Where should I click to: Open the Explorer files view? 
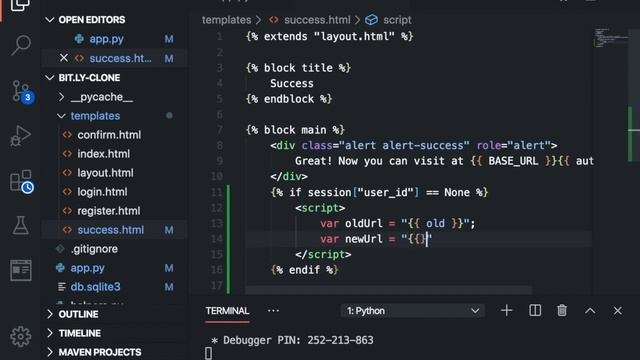pyautogui.click(x=20, y=5)
